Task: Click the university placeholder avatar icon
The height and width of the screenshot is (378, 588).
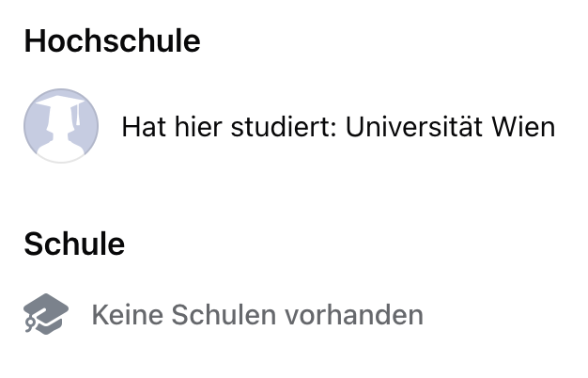Action: tap(61, 126)
